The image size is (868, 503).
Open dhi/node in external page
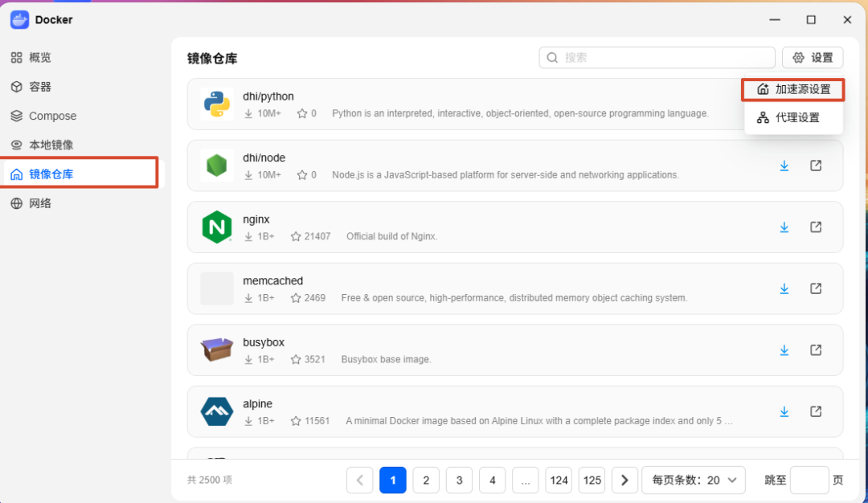tap(816, 166)
